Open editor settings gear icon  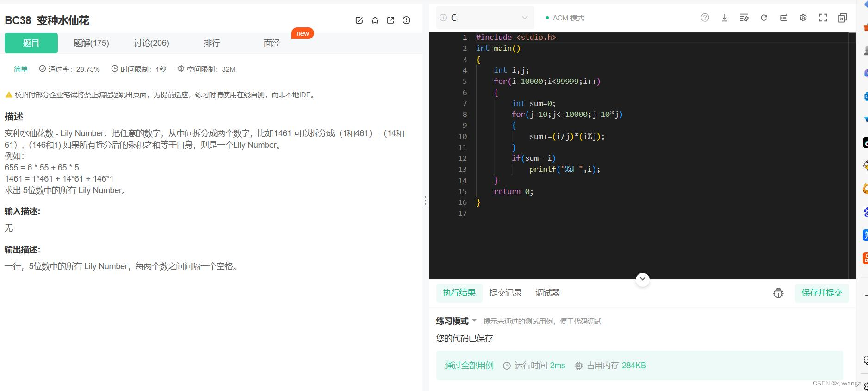(x=803, y=18)
